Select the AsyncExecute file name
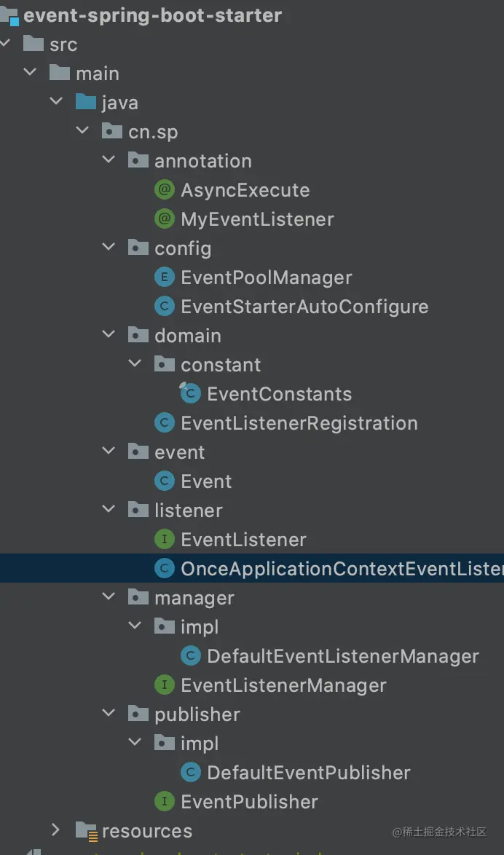The image size is (504, 855). pyautogui.click(x=245, y=190)
